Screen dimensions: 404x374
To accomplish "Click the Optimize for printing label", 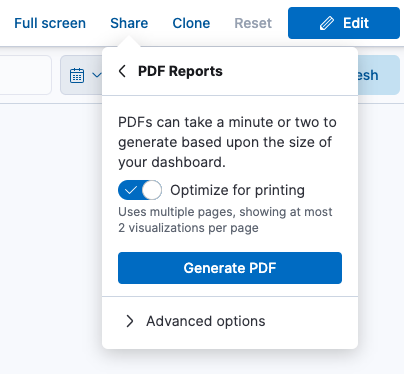I will (237, 190).
